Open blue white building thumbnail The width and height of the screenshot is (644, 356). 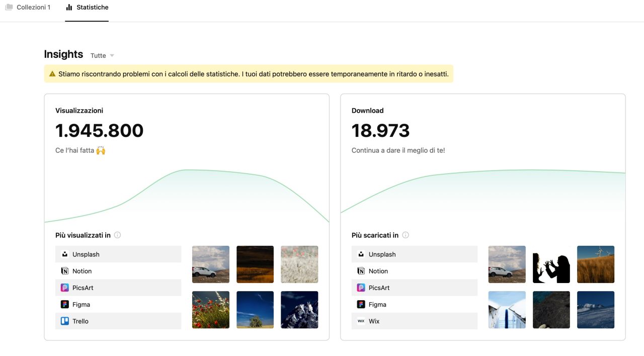507,310
